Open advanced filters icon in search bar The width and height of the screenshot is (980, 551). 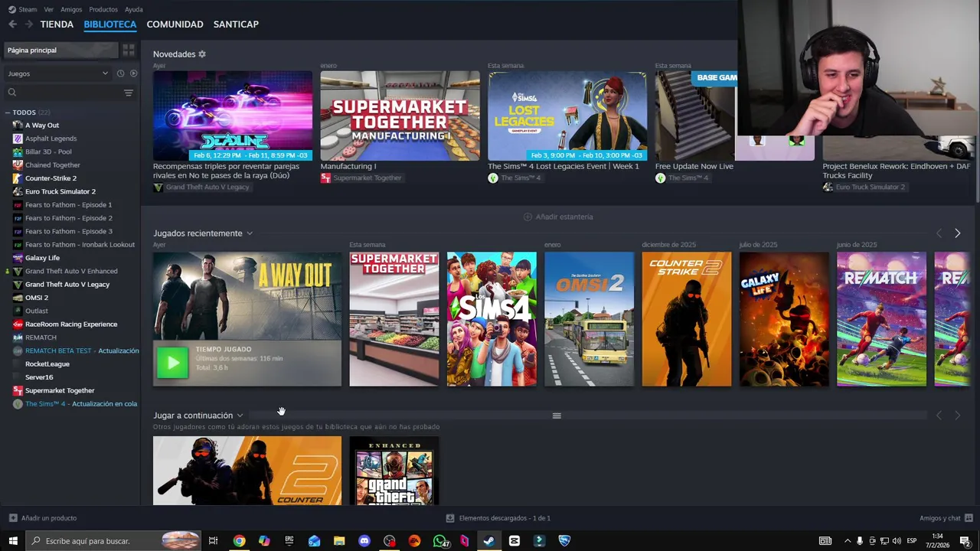129,93
